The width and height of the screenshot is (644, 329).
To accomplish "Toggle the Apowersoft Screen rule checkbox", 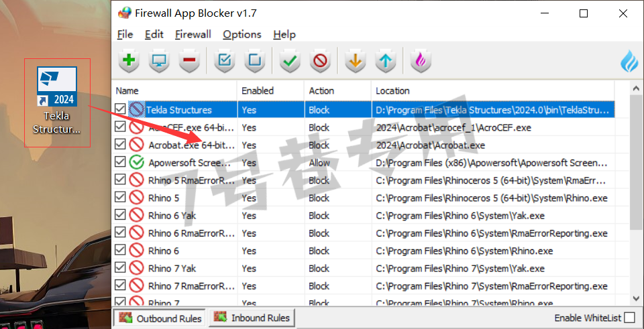I will 120,162.
